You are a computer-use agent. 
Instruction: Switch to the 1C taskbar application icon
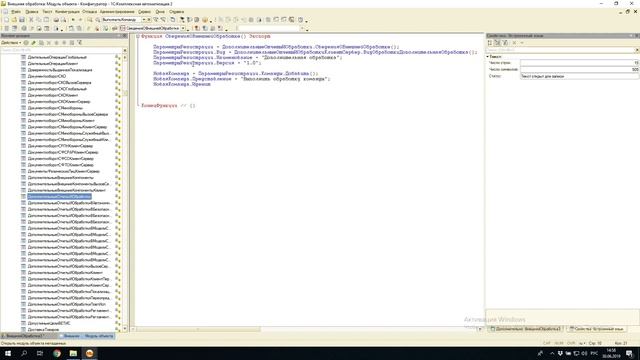pyautogui.click(x=89, y=353)
